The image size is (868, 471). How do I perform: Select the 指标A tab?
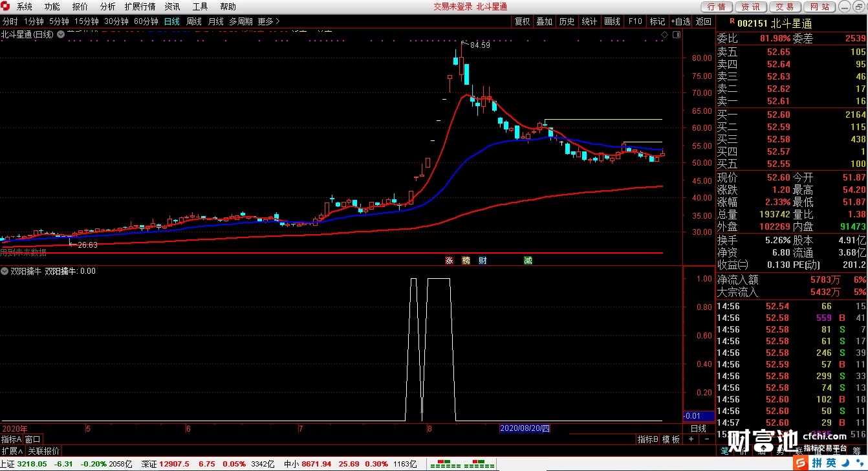tap(12, 439)
